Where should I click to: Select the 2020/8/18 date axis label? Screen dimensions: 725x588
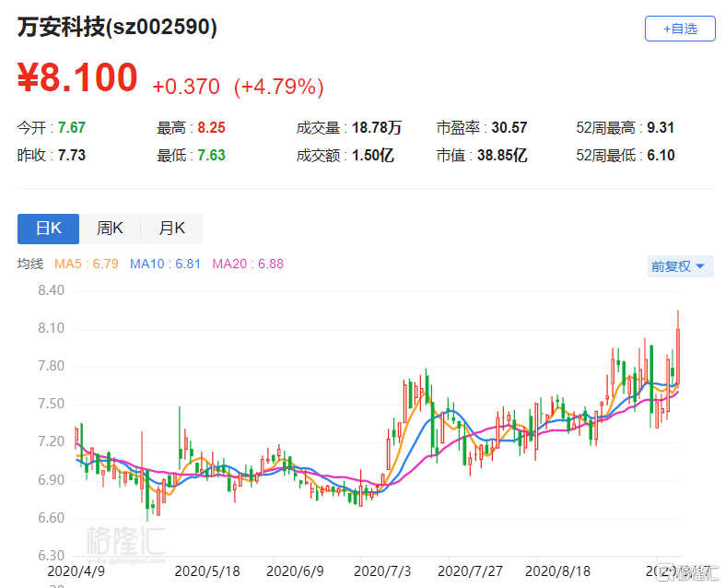[x=557, y=571]
